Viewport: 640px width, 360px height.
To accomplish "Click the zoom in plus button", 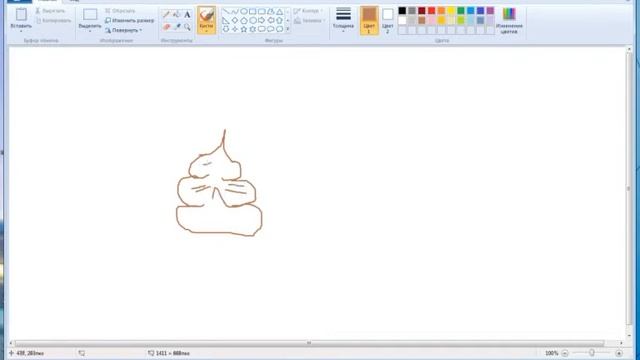I will [x=619, y=353].
